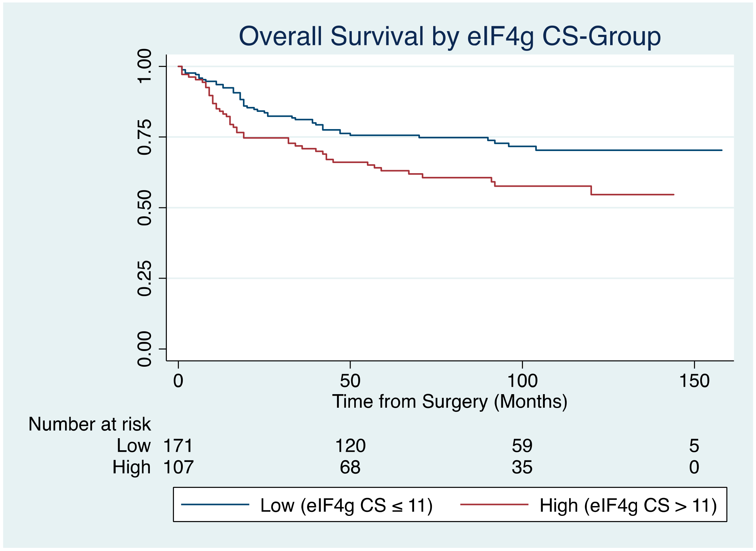The width and height of the screenshot is (756, 551).
Task: Click the red line sample in legend
Action: click(494, 504)
